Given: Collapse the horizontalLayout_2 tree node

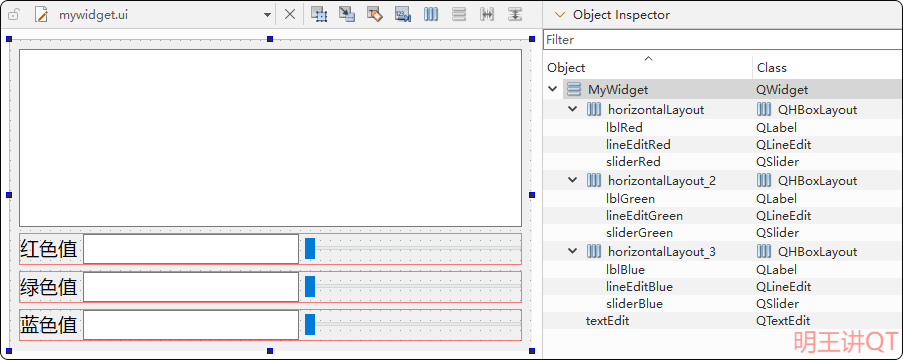Looking at the screenshot, I should 572,180.
